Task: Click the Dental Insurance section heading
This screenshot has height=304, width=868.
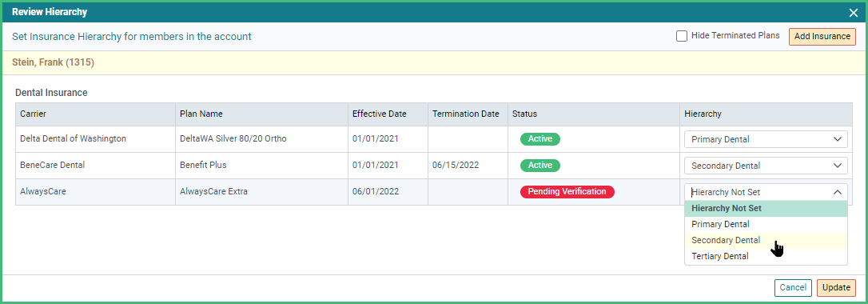Action: coord(51,93)
